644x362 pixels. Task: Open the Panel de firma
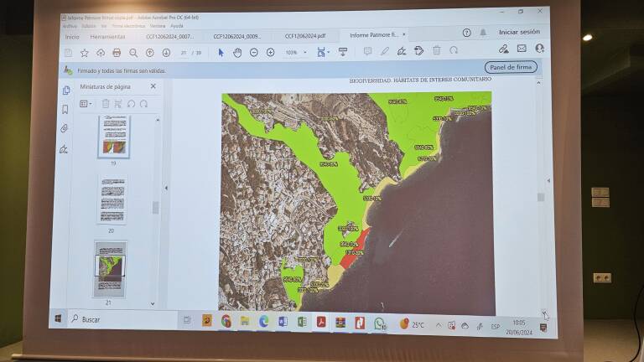click(x=511, y=67)
